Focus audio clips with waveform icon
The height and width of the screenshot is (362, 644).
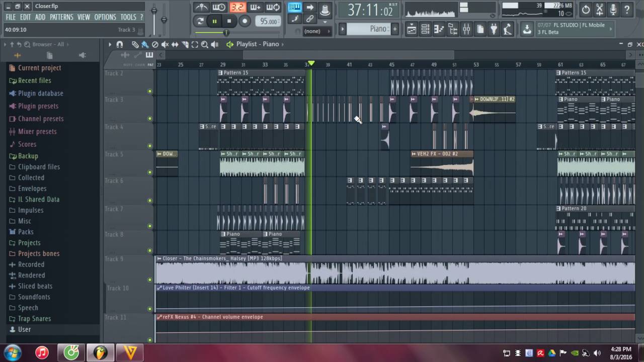tap(125, 55)
